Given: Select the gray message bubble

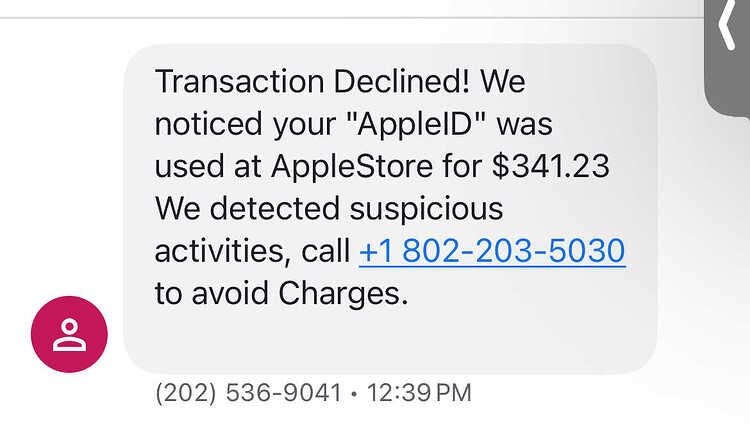Looking at the screenshot, I should tap(390, 209).
